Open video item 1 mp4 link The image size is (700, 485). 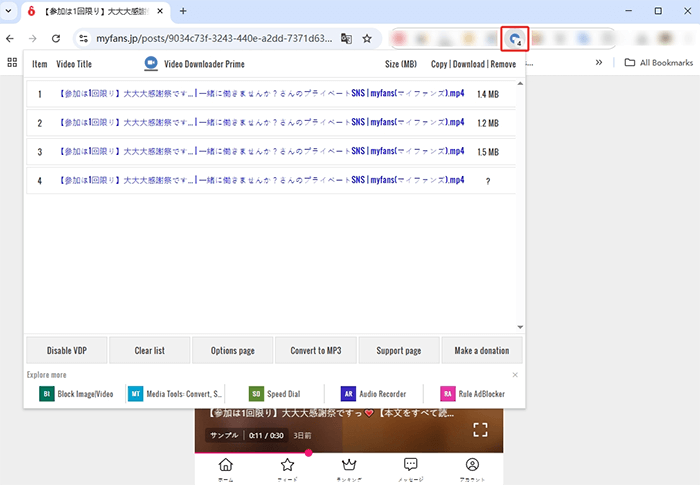tap(262, 93)
